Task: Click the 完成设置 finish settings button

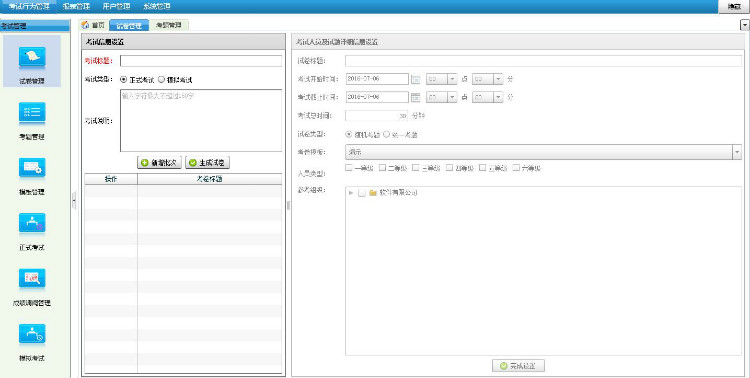Action: pos(518,366)
